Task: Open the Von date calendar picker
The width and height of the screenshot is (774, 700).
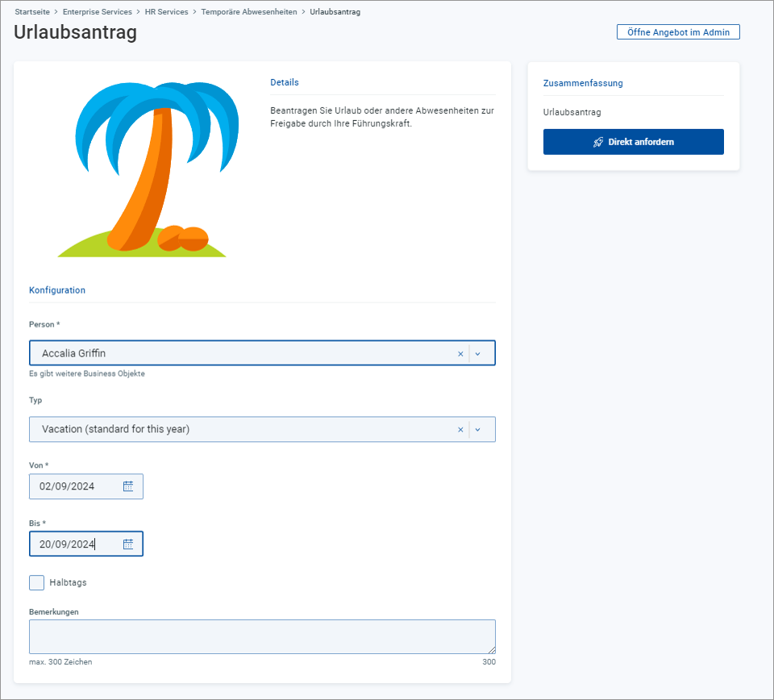Action: [128, 486]
